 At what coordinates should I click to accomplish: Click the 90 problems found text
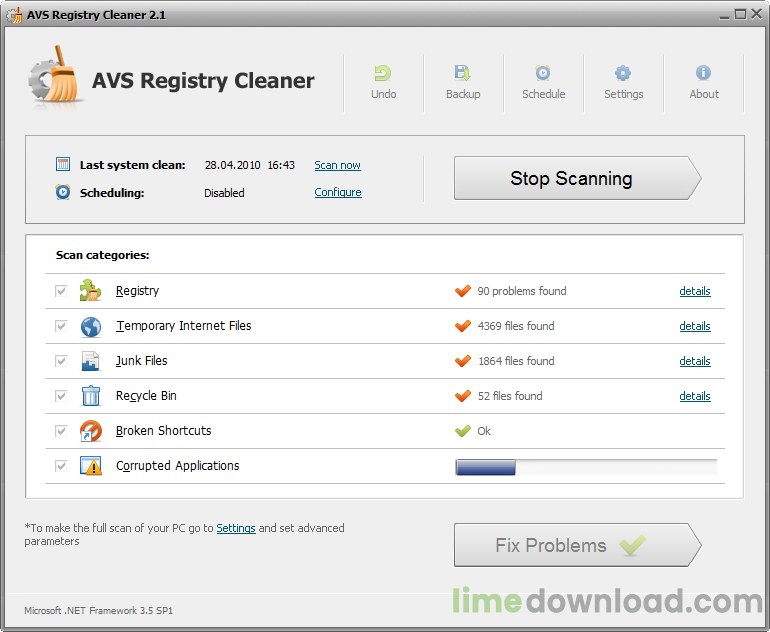coord(522,291)
